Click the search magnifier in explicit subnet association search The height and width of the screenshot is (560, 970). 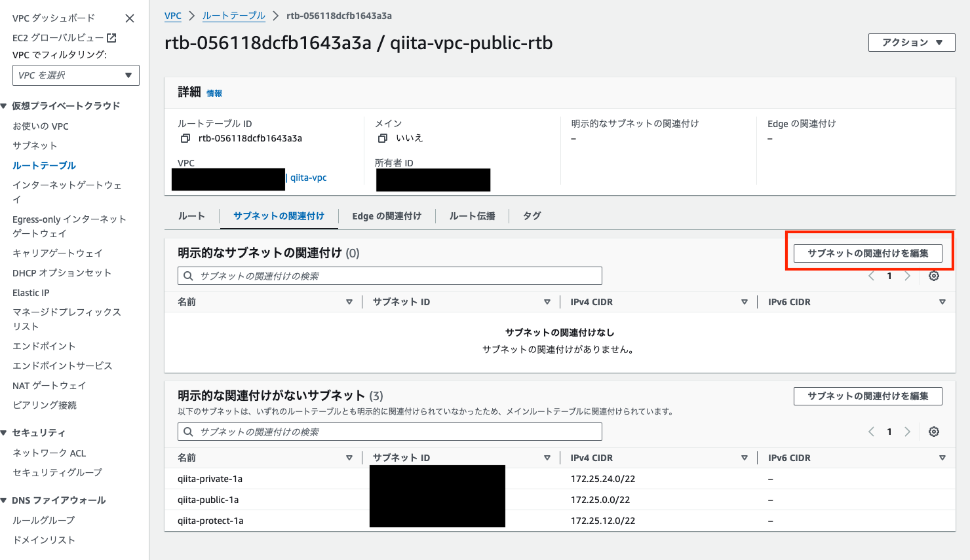[x=188, y=276]
